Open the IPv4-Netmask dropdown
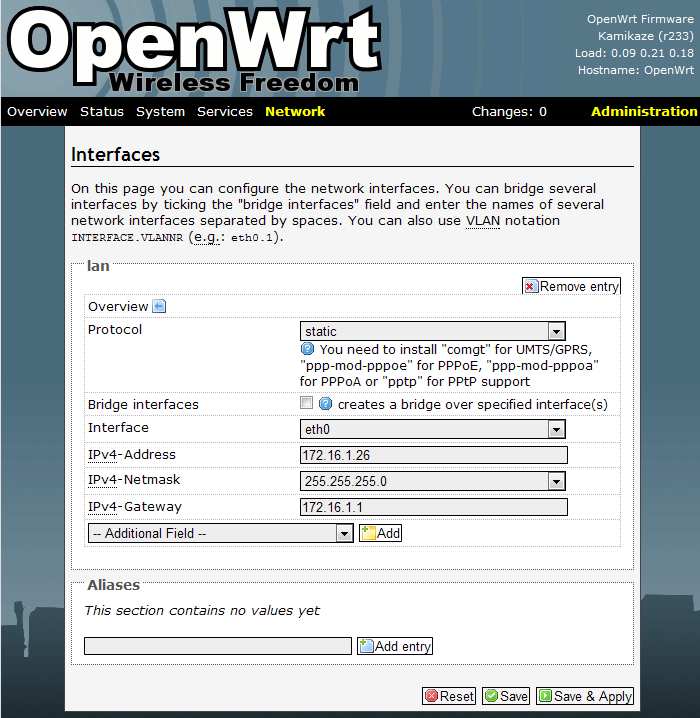This screenshot has height=718, width=700. [433, 481]
